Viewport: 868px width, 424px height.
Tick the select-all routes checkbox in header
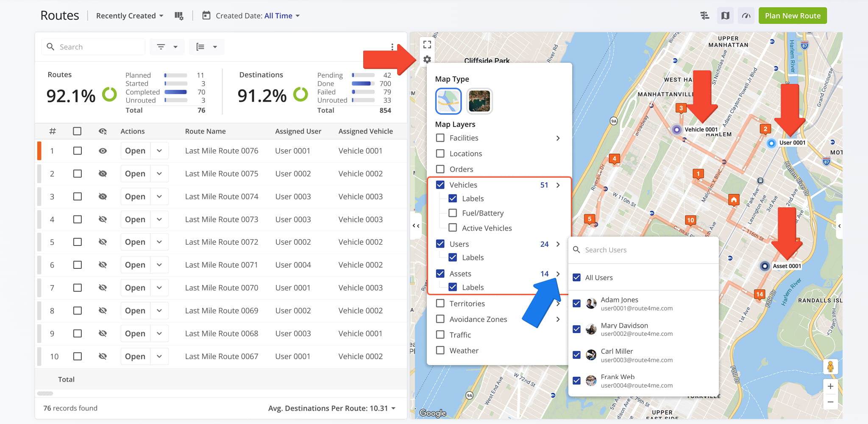pyautogui.click(x=77, y=131)
